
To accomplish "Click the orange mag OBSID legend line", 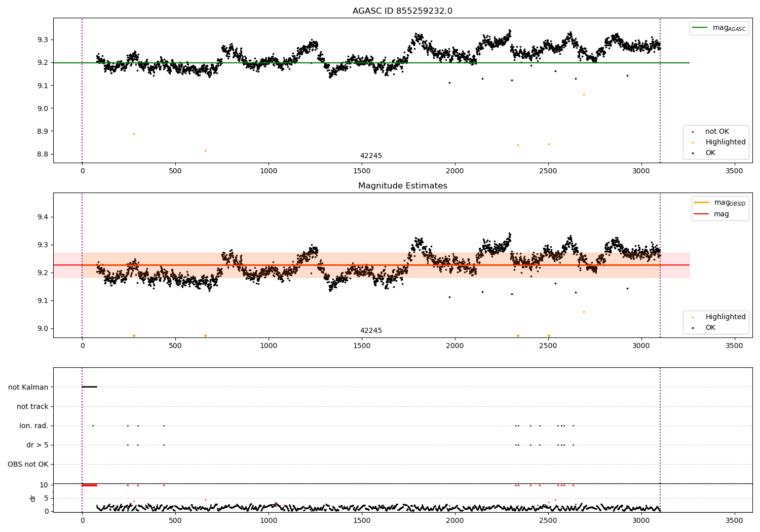I will click(x=702, y=203).
